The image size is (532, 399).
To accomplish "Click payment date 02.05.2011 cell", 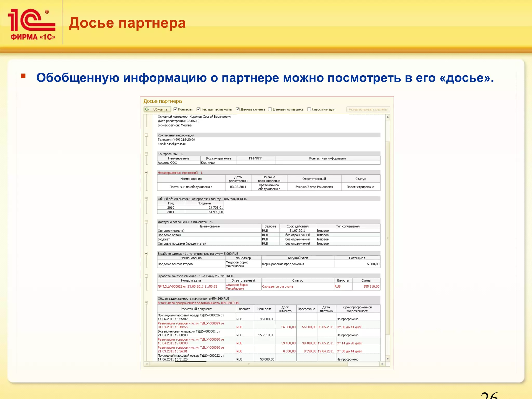I will point(326,325).
